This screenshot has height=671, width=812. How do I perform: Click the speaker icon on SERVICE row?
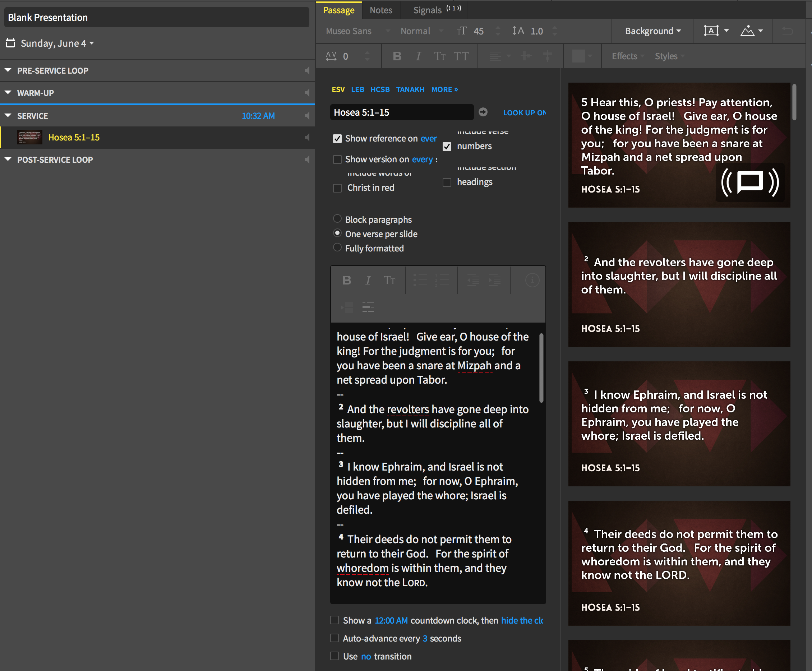click(307, 116)
